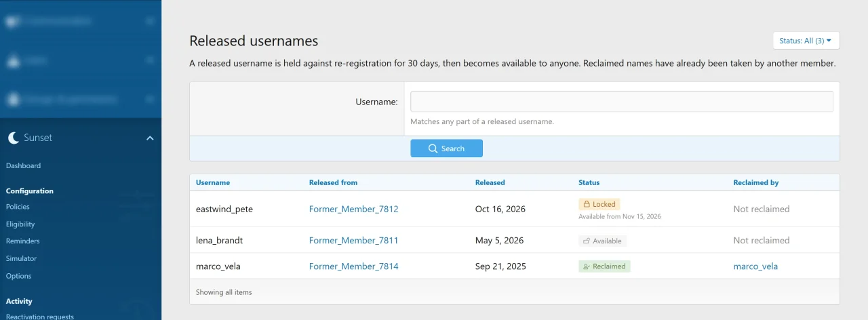Select the marco_vela username cell

218,266
